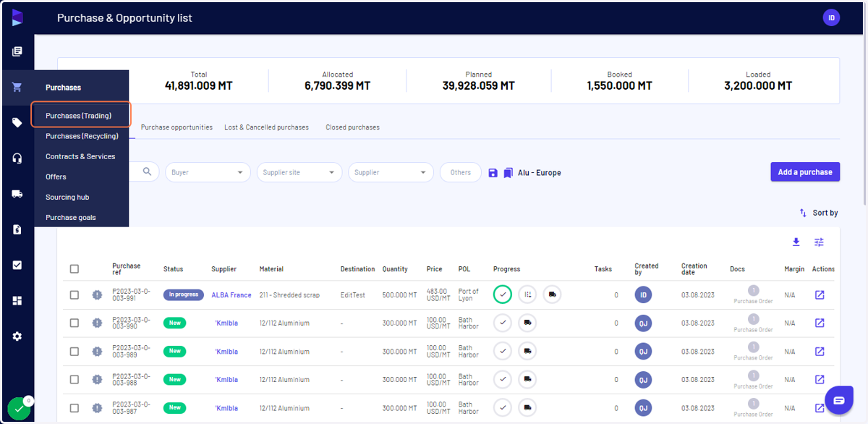
Task: Select checkbox for purchase P2023-03-0-003-989
Action: pos(75,352)
